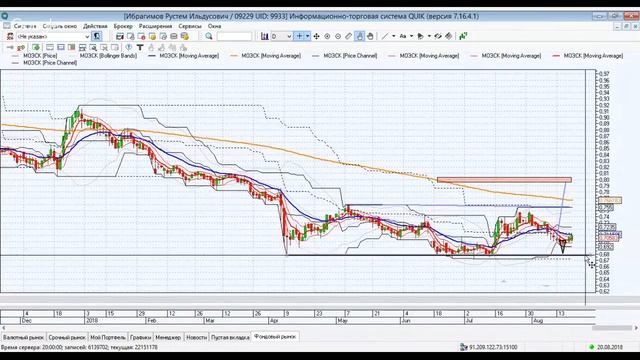Viewport: 640px width, 360px height.
Task: Open the Сервисы menu
Action: [x=190, y=26]
